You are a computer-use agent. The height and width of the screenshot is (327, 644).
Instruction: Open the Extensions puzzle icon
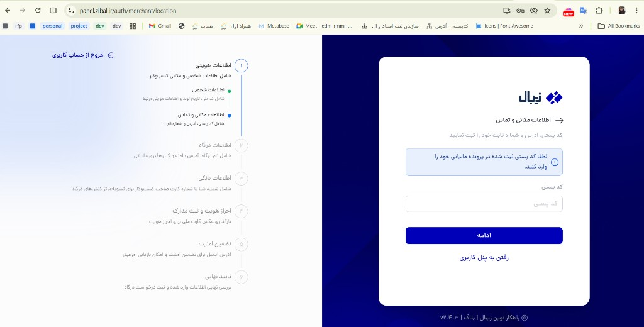pos(599,11)
